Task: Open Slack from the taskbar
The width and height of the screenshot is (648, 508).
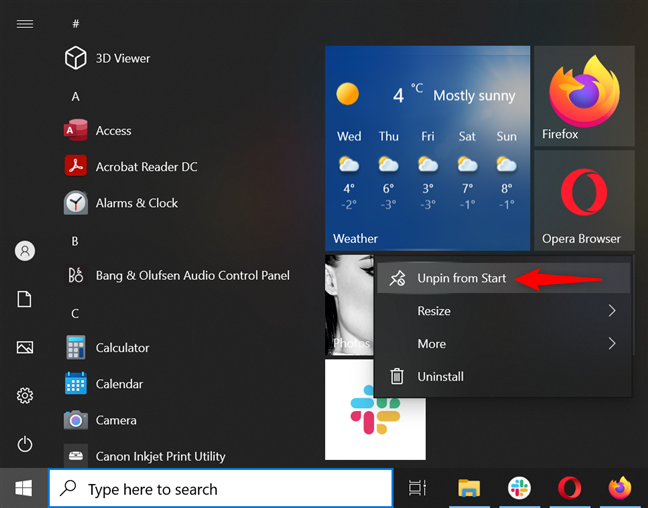Action: (519, 488)
